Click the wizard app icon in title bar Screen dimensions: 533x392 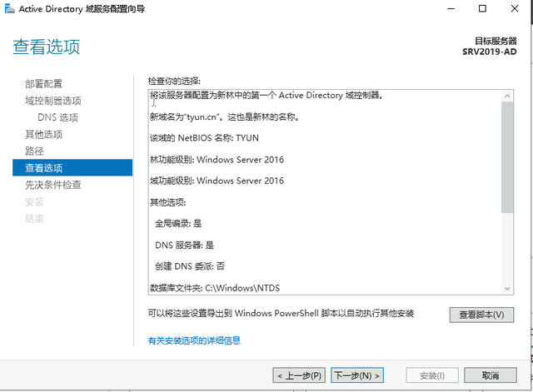[9, 9]
